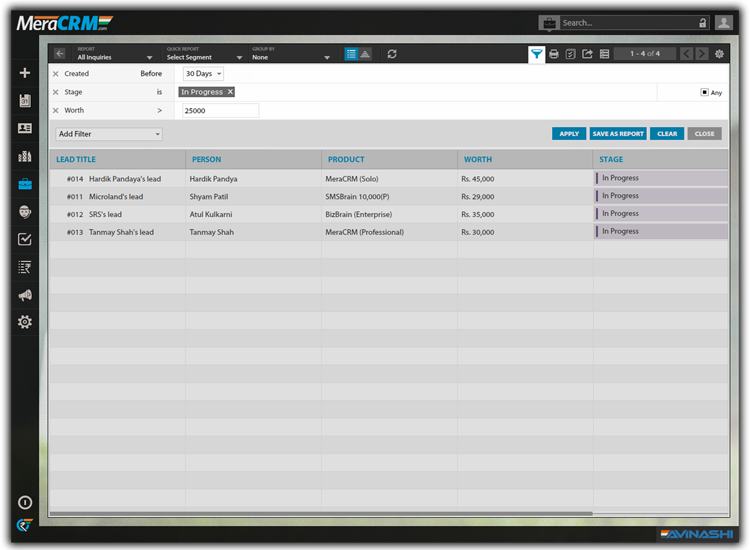Click the checklist clipboard toolbar icon

click(x=571, y=54)
